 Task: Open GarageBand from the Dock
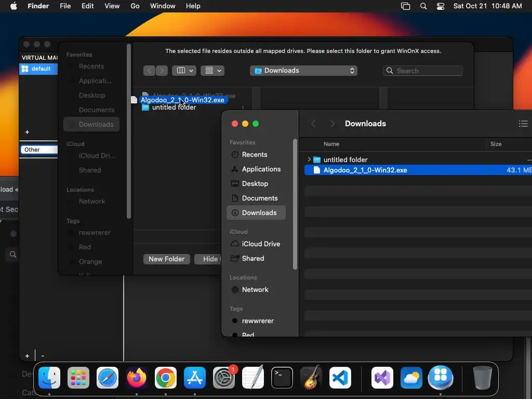coord(311,378)
